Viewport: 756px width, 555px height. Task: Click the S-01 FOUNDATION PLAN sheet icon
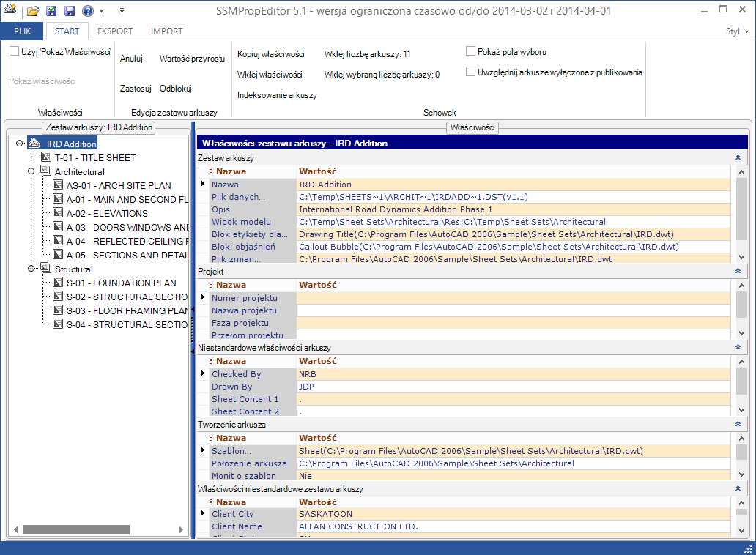click(58, 283)
